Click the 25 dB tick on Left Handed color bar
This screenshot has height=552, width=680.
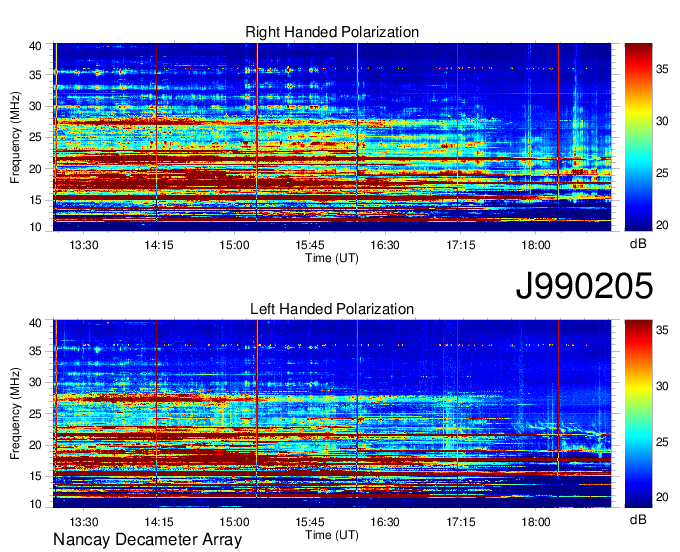tap(662, 441)
